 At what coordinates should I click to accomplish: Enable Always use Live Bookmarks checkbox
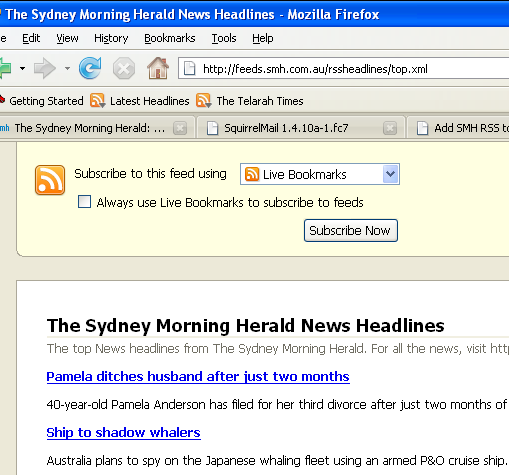(84, 202)
